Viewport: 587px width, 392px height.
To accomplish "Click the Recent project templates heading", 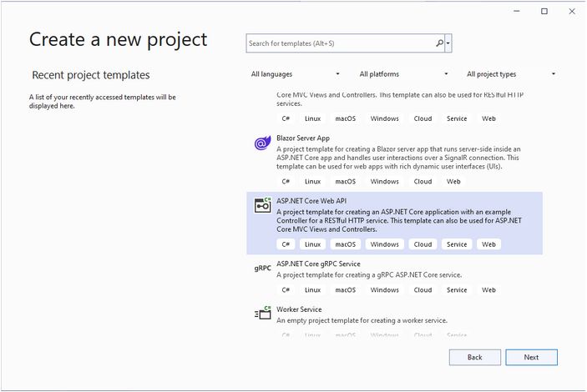I will coord(90,75).
